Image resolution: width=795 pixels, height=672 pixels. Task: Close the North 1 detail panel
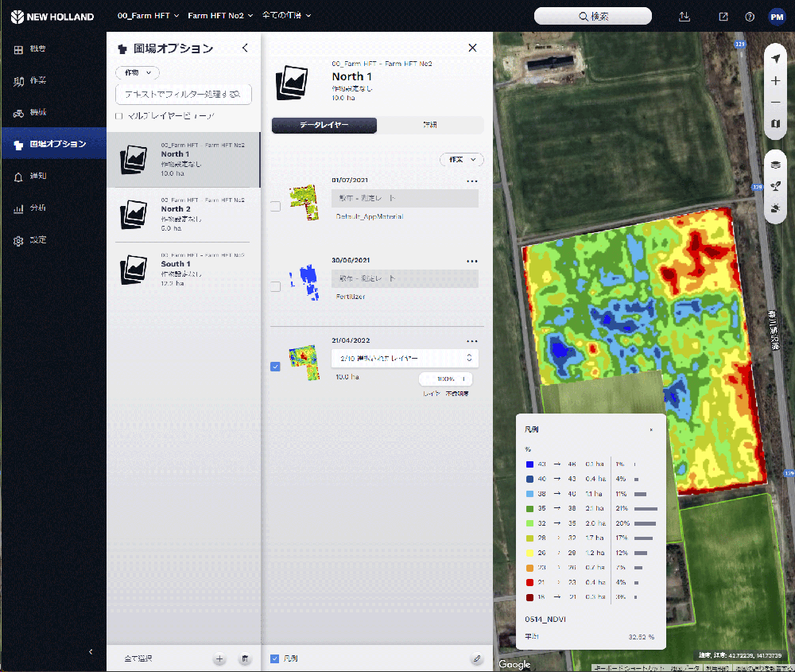[x=472, y=48]
